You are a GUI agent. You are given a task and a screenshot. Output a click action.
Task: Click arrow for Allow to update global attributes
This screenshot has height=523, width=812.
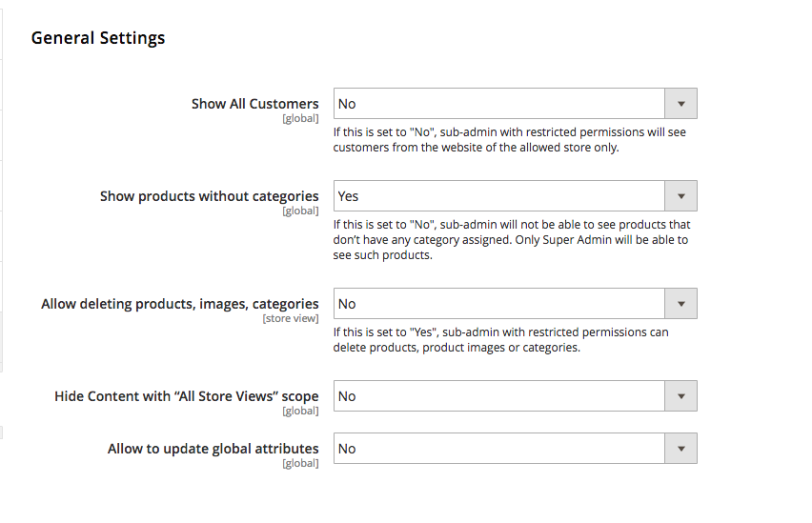(680, 449)
